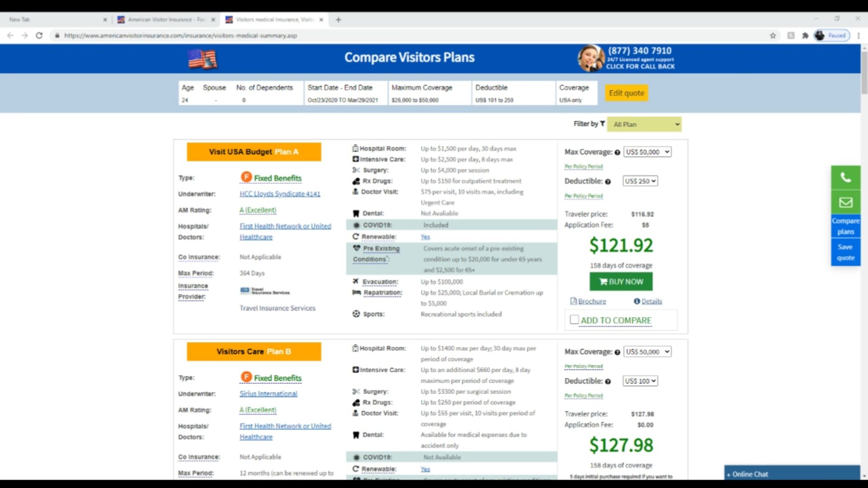868x488 pixels.
Task: Click the Deductible help icon for Plan B
Action: click(x=608, y=381)
